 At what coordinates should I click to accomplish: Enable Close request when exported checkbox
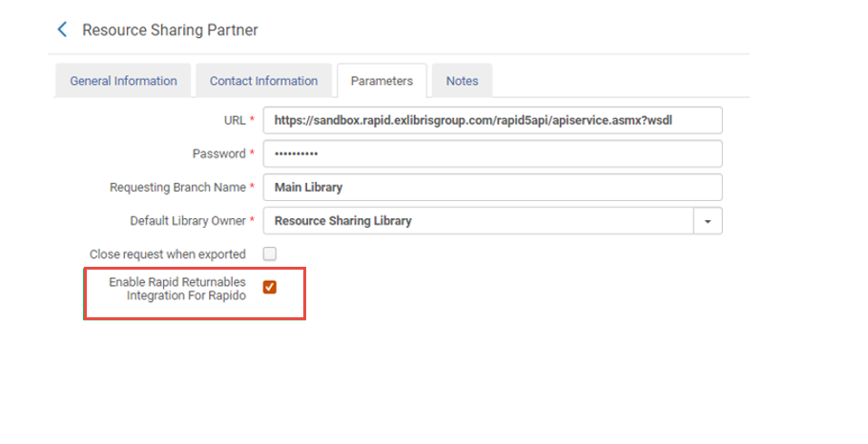click(x=270, y=254)
